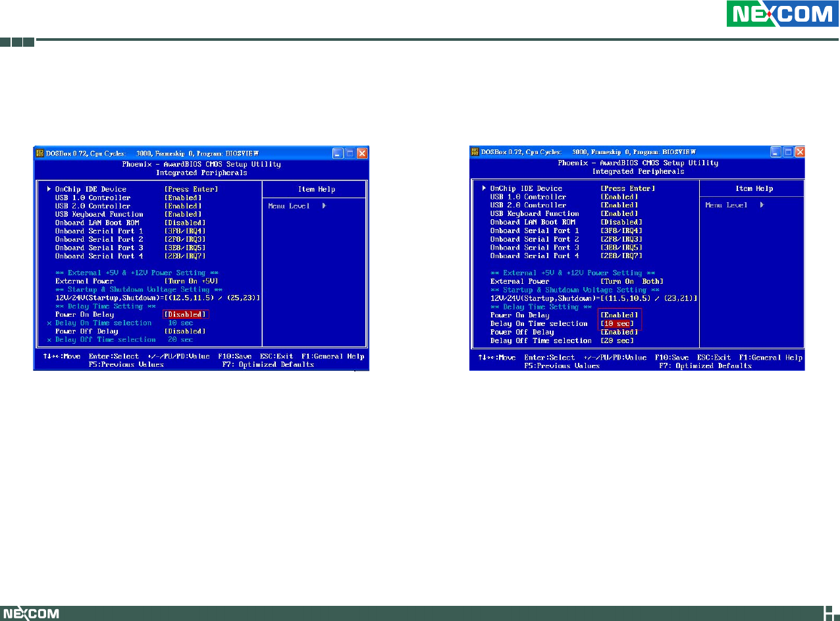Click ESC:Exit hint in right window

[x=714, y=358]
